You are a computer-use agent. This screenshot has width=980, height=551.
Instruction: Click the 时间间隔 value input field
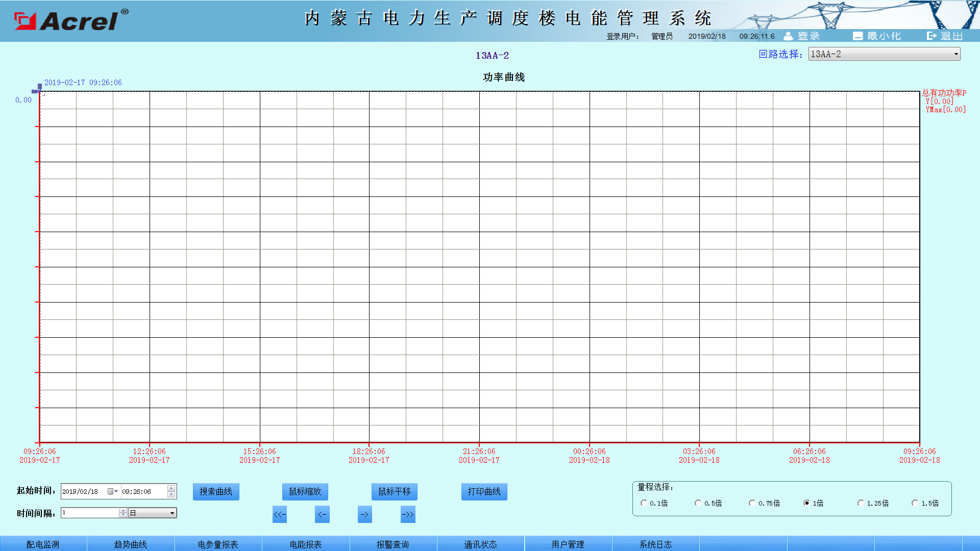click(90, 513)
